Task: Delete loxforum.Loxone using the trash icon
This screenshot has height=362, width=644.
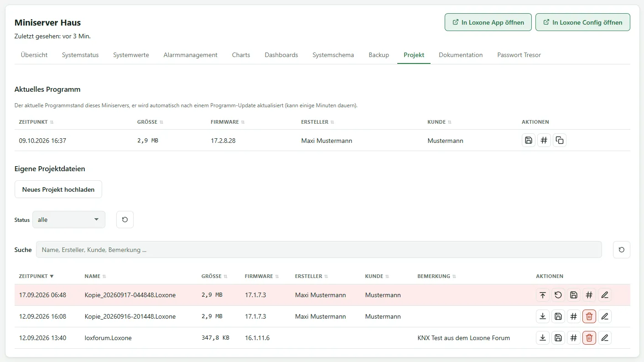Action: pyautogui.click(x=589, y=338)
